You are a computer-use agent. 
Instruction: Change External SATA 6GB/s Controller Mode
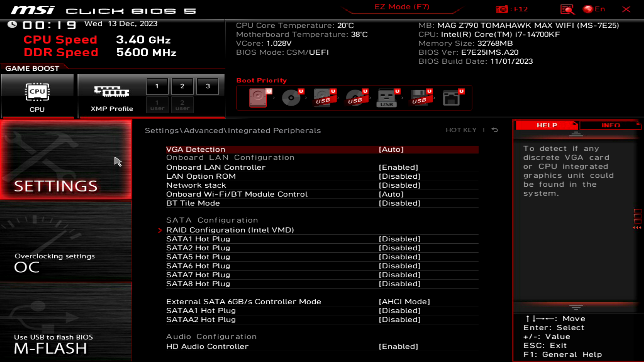pos(404,301)
